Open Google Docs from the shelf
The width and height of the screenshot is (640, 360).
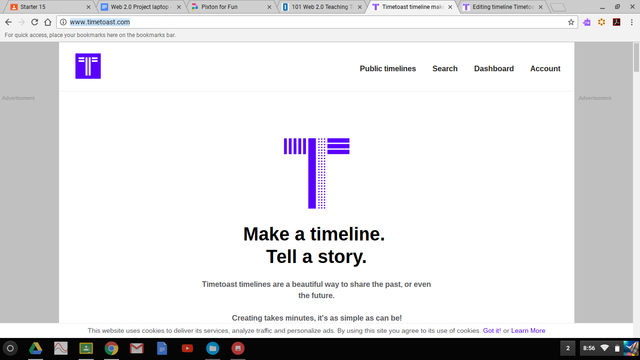[162, 348]
